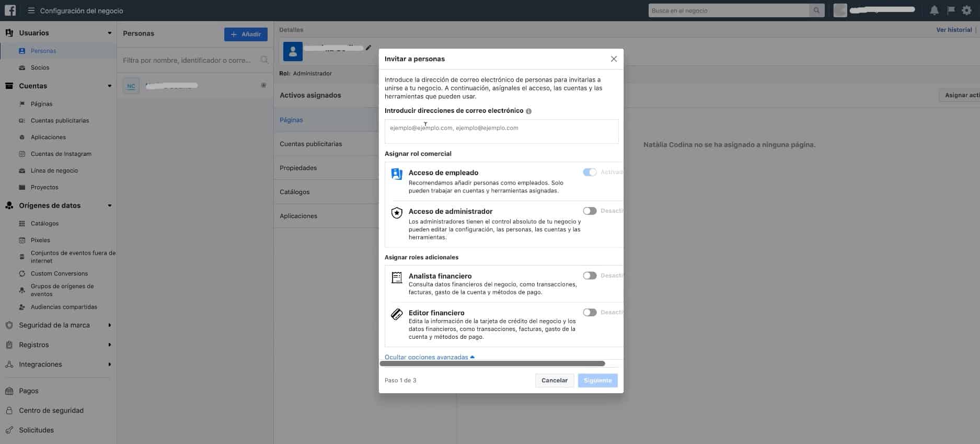
Task: Turn on the Editor financiero switch
Action: [590, 312]
